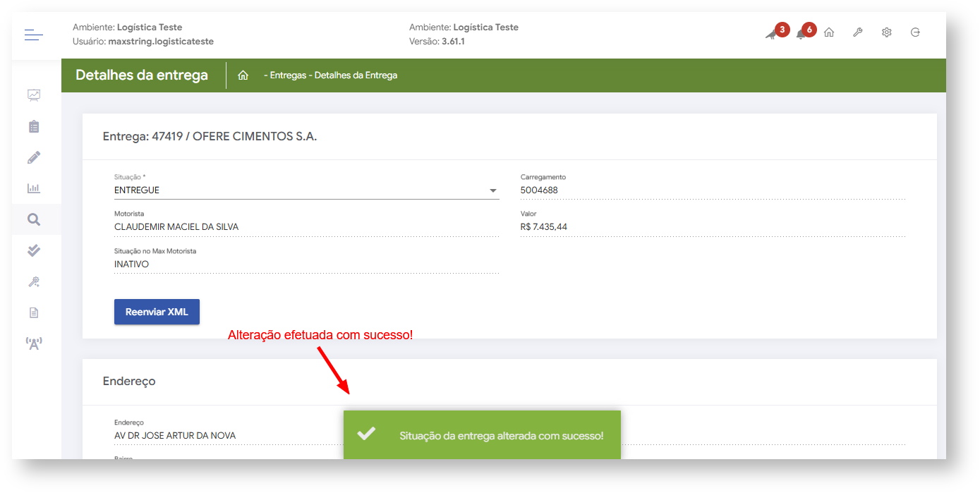
Task: Open the clipboard list sidebar icon
Action: [34, 126]
